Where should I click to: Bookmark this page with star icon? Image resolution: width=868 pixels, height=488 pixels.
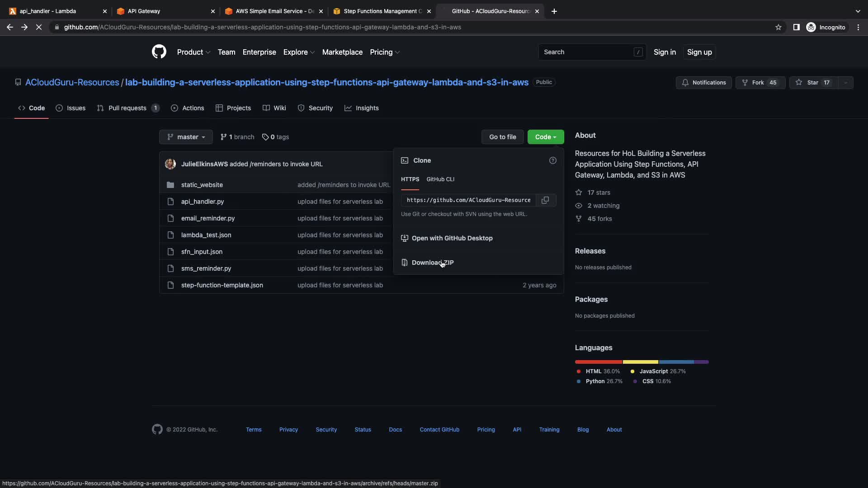pos(778,27)
